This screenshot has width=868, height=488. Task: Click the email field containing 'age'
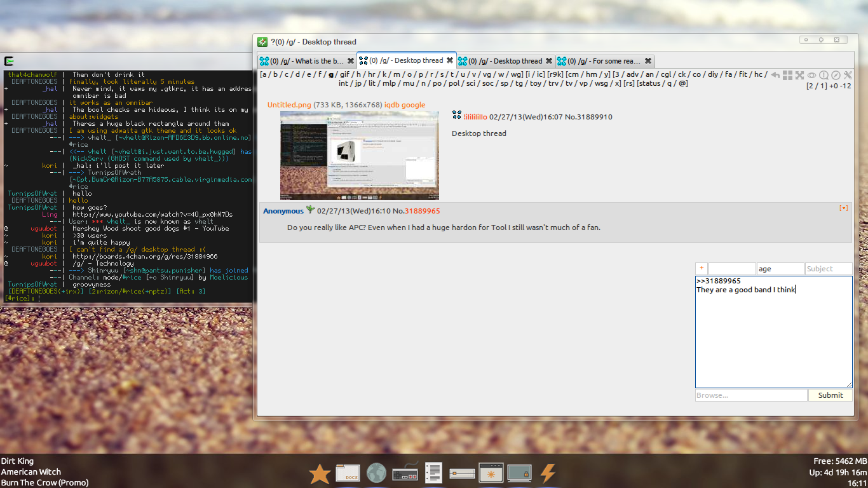(x=780, y=269)
